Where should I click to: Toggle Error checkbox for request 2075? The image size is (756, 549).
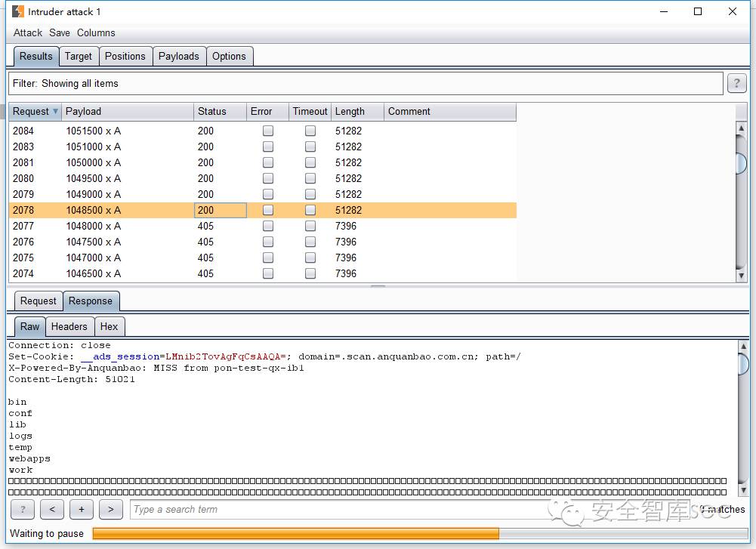click(x=268, y=258)
